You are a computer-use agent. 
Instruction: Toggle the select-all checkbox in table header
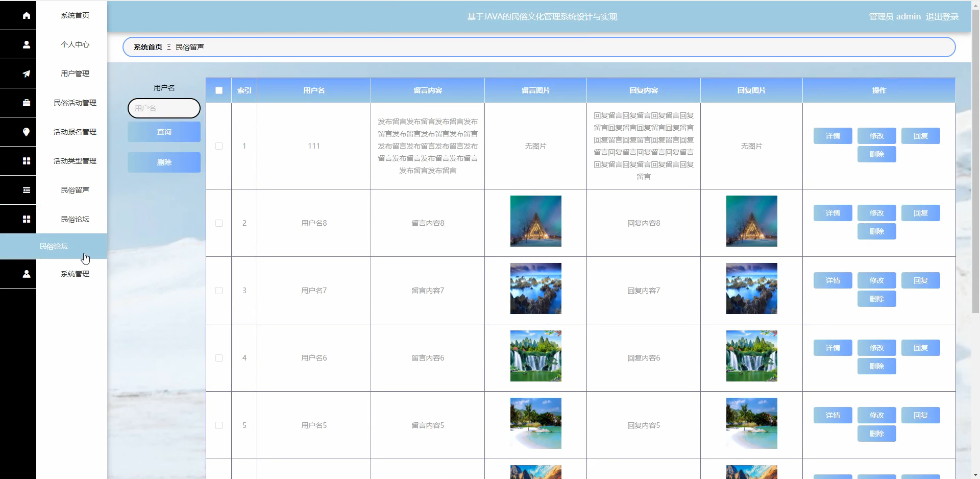(219, 90)
